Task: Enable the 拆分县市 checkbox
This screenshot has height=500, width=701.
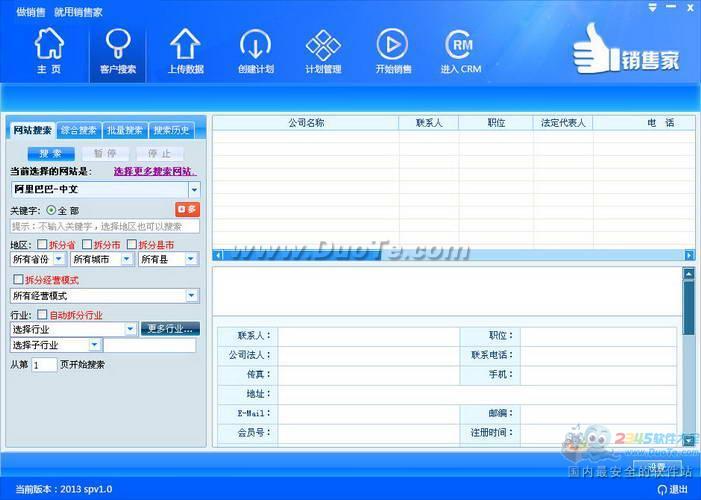Action: (x=131, y=244)
